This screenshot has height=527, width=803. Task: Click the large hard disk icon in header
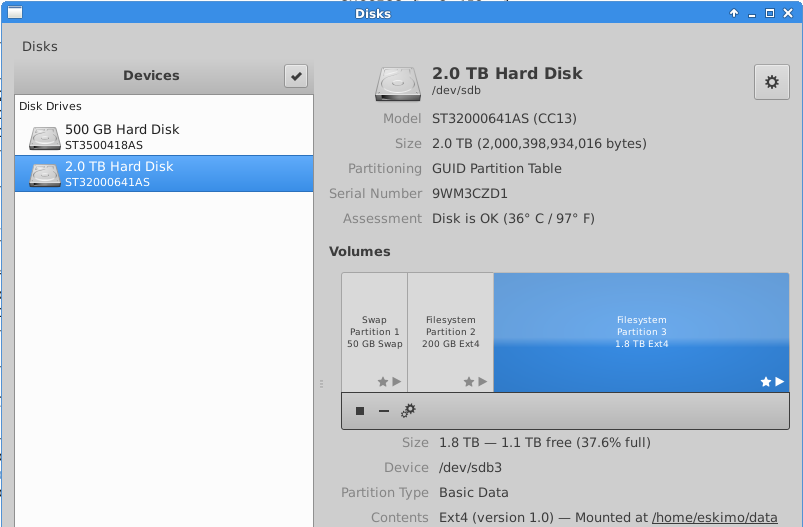[x=397, y=83]
